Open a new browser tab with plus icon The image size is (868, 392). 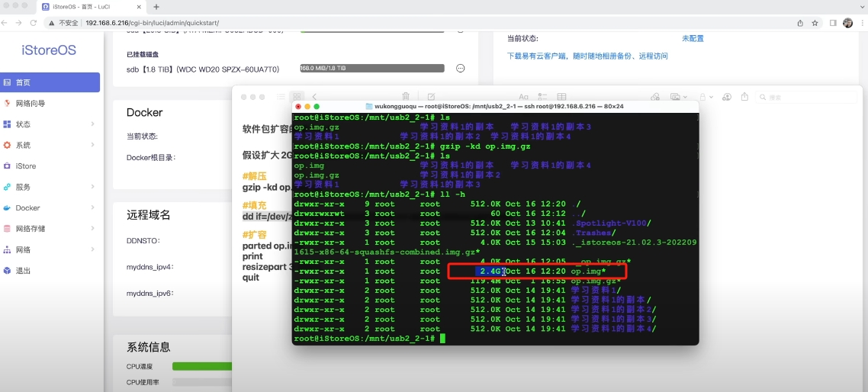[156, 7]
